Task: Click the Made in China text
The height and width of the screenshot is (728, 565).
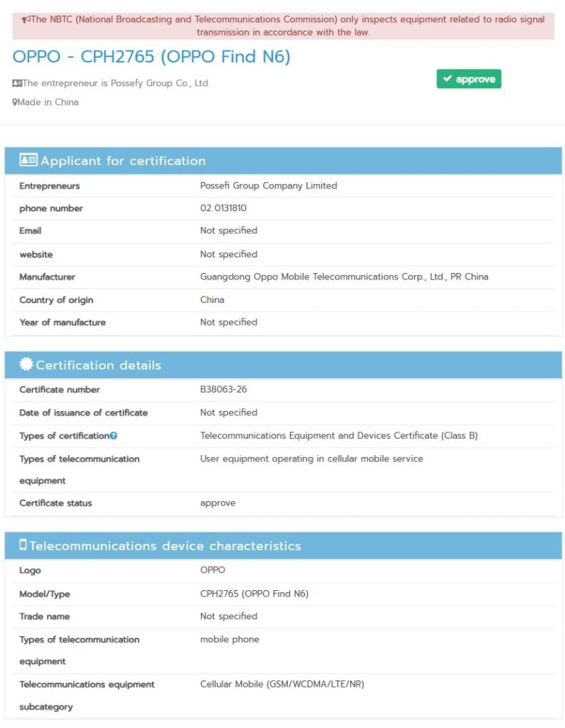Action: coord(48,102)
